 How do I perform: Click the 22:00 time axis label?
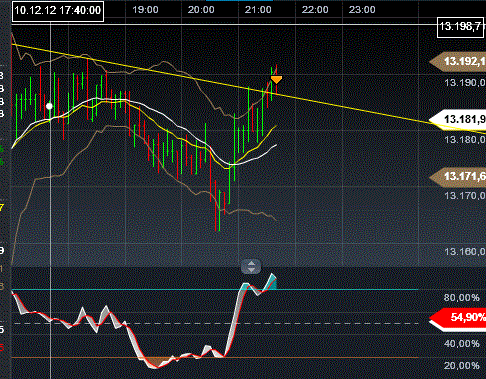pyautogui.click(x=315, y=10)
